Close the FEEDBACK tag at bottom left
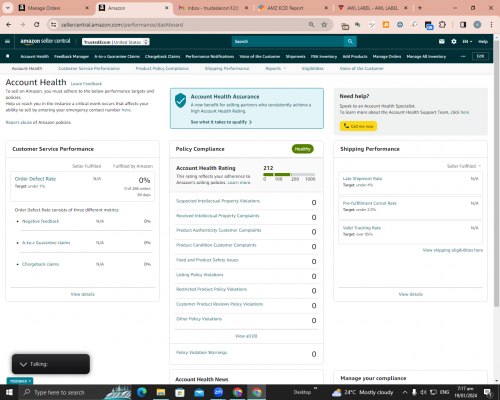The height and width of the screenshot is (400, 500). (30, 381)
